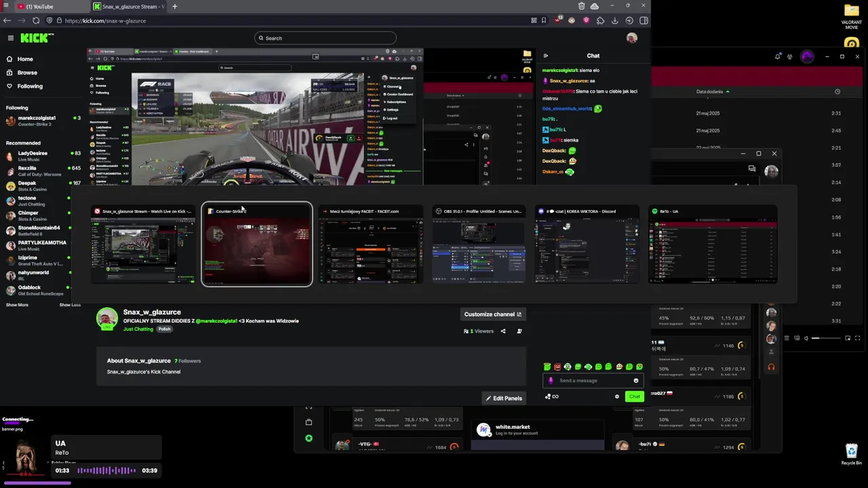Insert the red angry quick emote
This screenshot has width=868, height=488.
point(557,367)
